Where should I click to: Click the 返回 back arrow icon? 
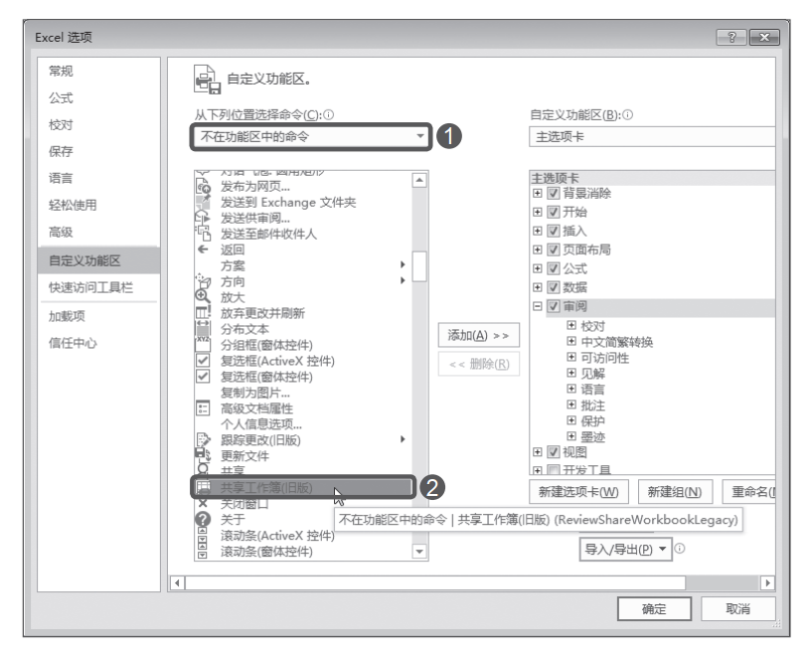coord(203,249)
